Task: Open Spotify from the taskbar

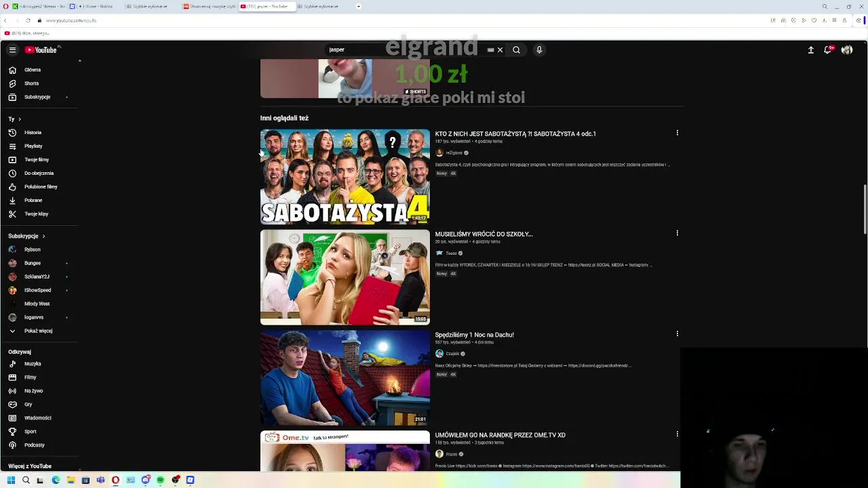Action: (160, 480)
